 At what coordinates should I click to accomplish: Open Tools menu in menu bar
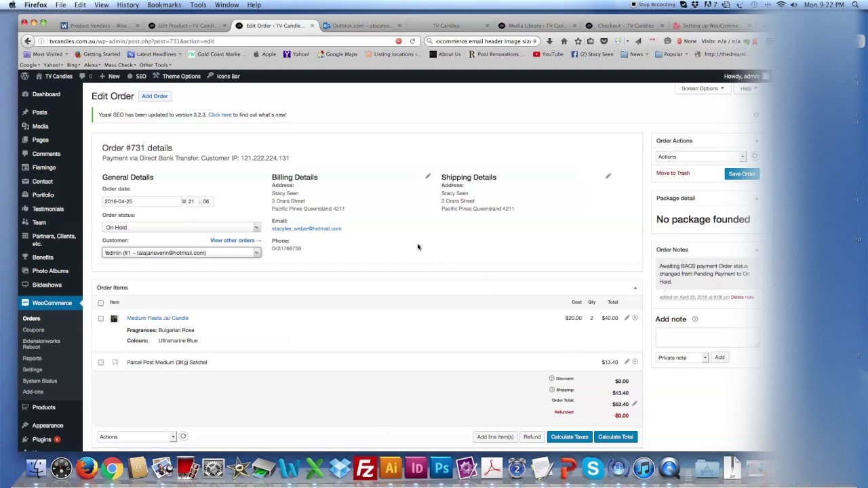(x=198, y=5)
